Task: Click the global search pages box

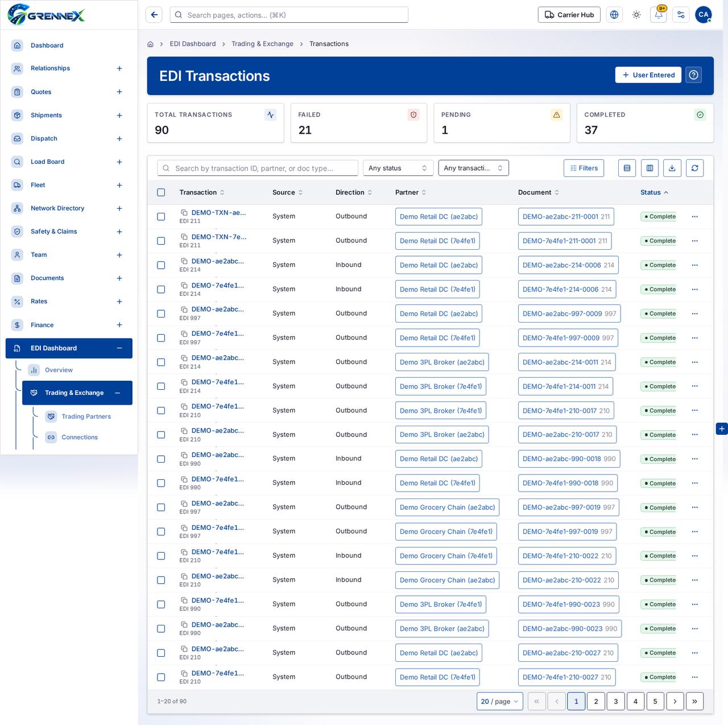Action: [x=289, y=15]
